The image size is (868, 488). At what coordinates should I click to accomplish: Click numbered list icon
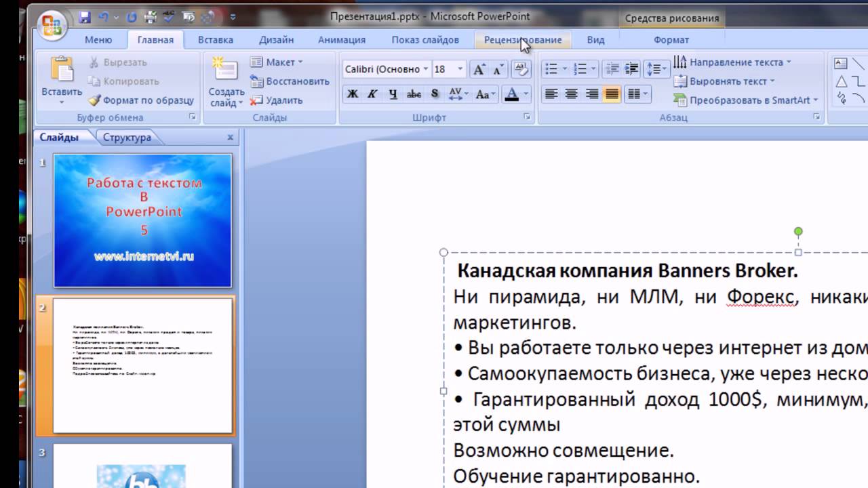tap(580, 69)
